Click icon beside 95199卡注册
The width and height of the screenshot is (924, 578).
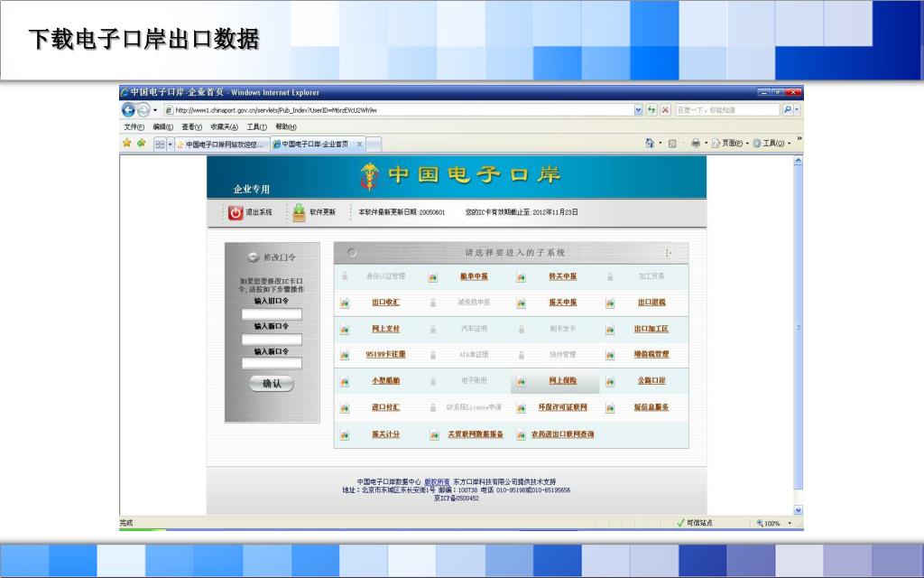(345, 356)
